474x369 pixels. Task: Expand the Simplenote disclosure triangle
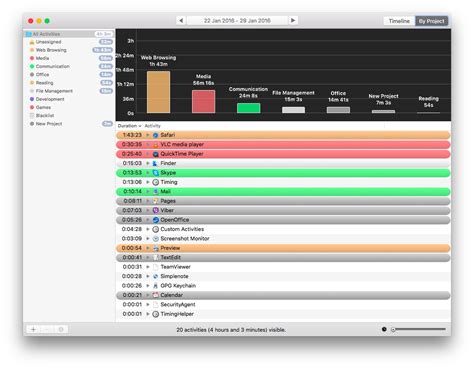148,276
